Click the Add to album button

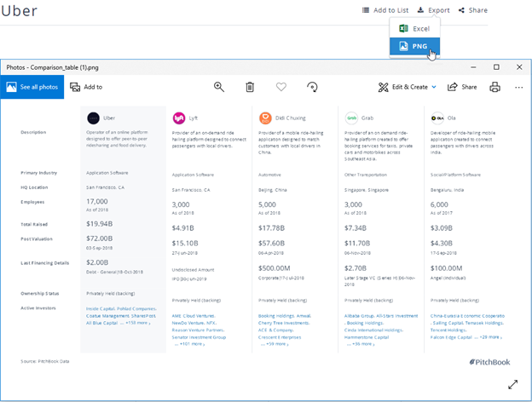coord(86,87)
